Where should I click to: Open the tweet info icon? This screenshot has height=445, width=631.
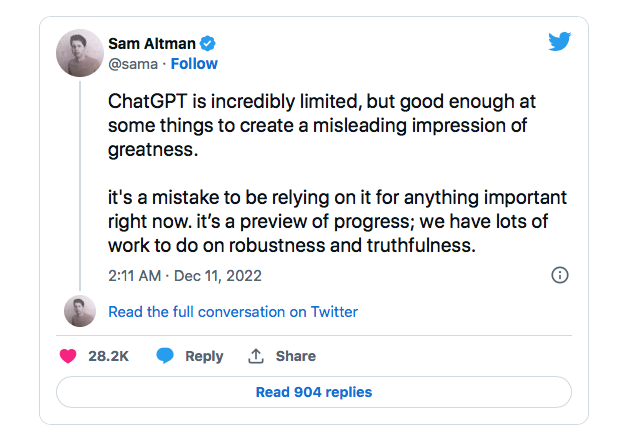click(560, 275)
